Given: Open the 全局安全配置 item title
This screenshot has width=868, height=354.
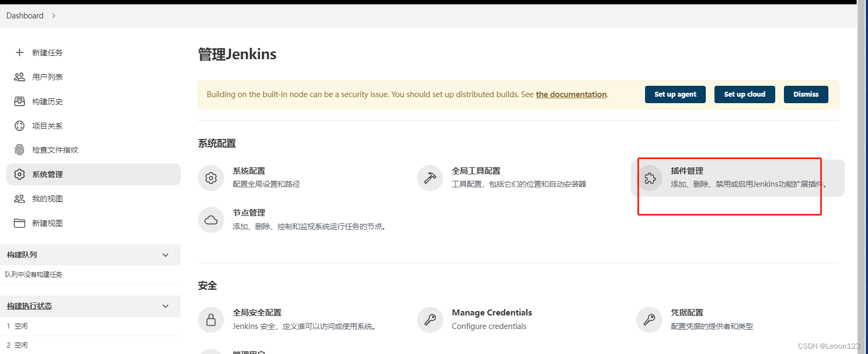Looking at the screenshot, I should pos(257,313).
